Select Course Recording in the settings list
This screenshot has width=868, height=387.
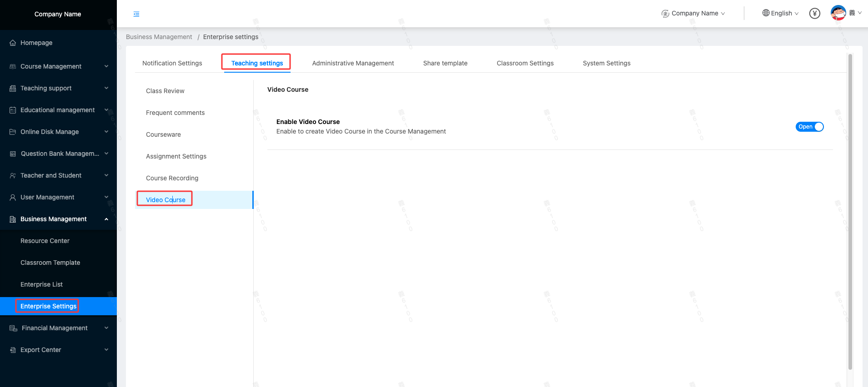172,178
